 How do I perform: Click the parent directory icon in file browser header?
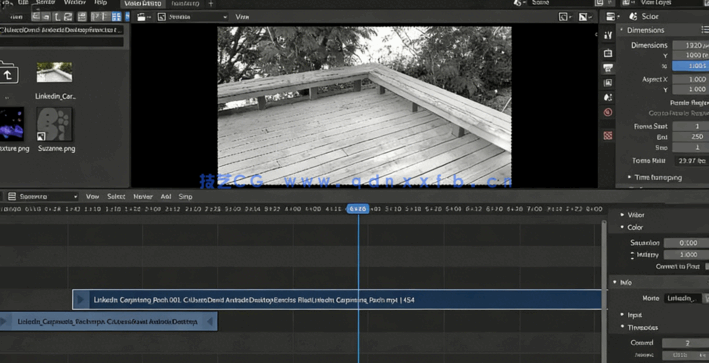pyautogui.click(x=57, y=17)
